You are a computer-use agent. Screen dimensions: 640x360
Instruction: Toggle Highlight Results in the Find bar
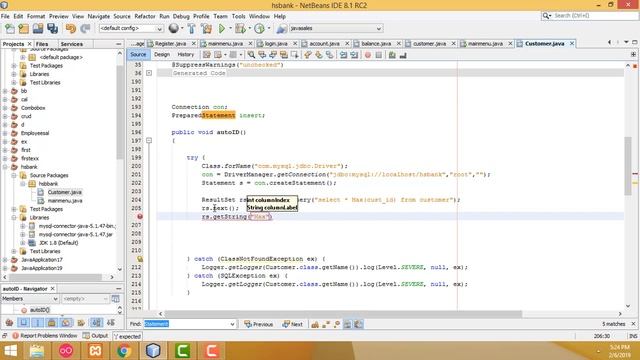[x=347, y=324]
